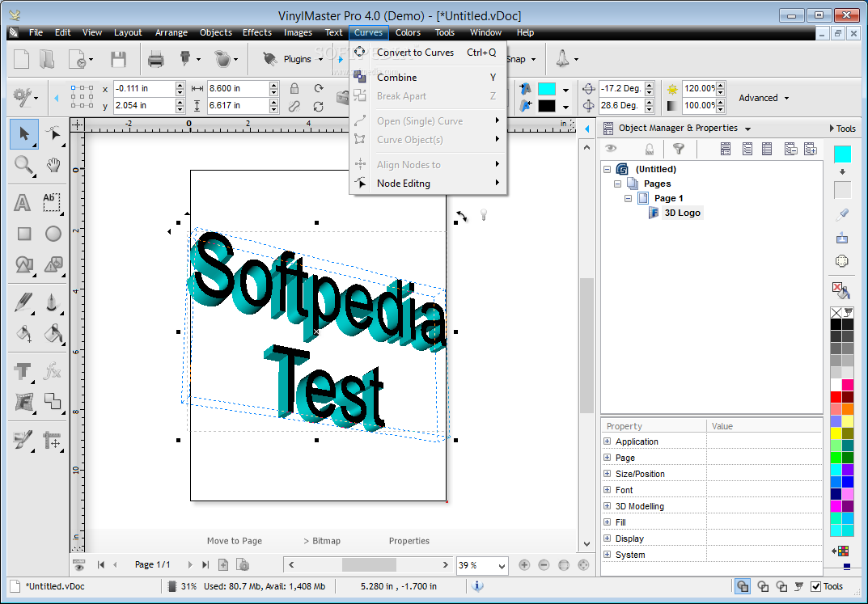This screenshot has height=604, width=868.
Task: Toggle the Tools checkbox in status bar
Action: [815, 586]
